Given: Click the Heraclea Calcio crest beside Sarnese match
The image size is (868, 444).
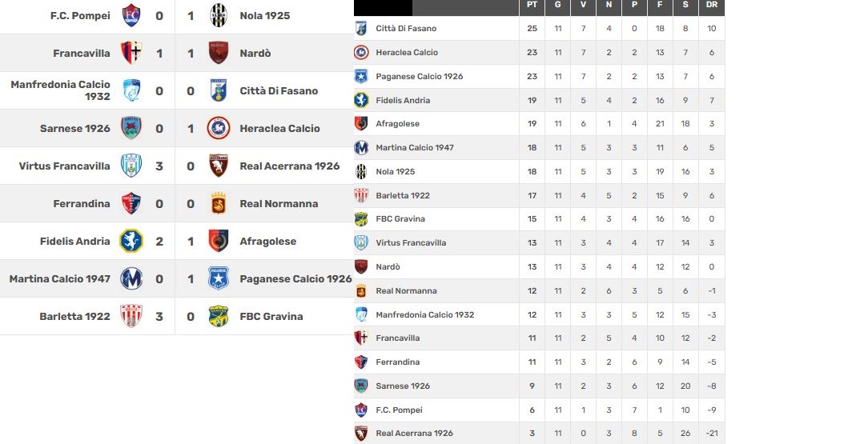Looking at the screenshot, I should [219, 129].
